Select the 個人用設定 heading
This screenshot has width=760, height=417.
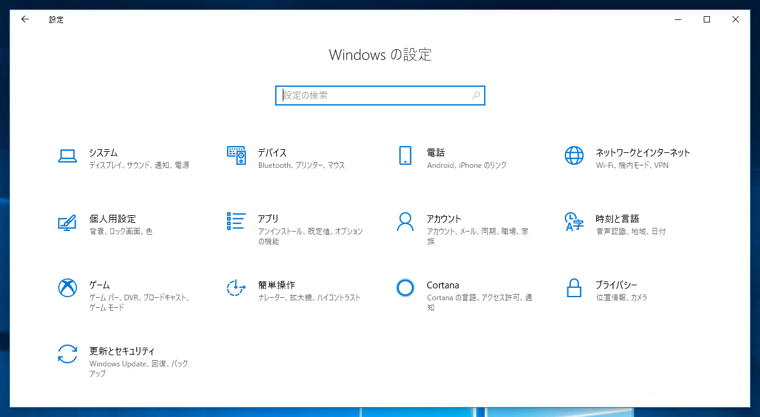coord(112,219)
